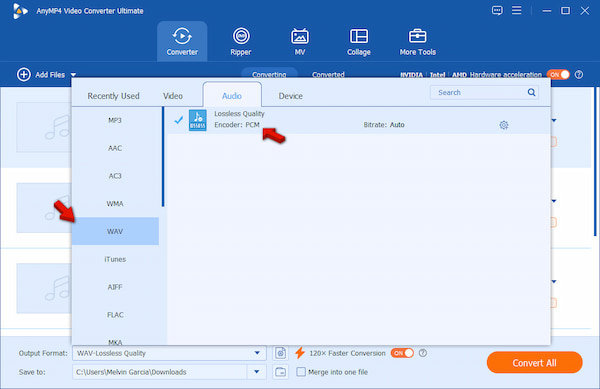Image resolution: width=600 pixels, height=389 pixels.
Task: Select AC3 format in list
Action: tap(115, 176)
